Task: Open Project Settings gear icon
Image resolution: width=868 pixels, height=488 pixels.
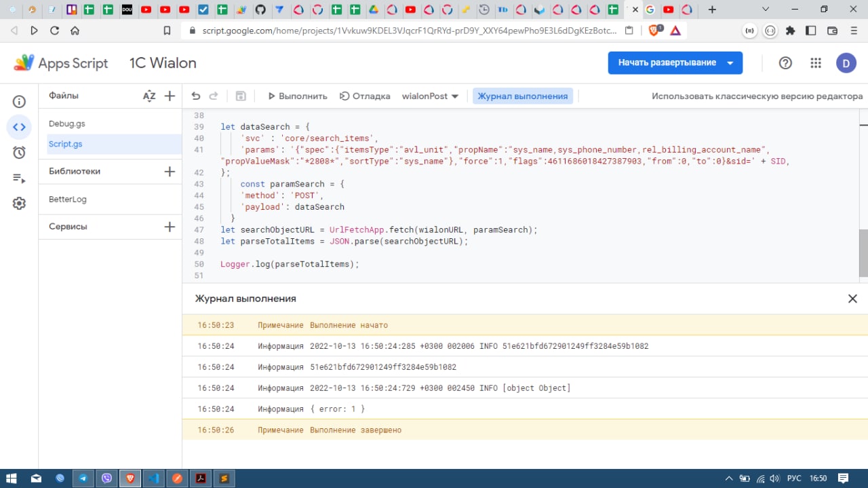Action: tap(19, 203)
